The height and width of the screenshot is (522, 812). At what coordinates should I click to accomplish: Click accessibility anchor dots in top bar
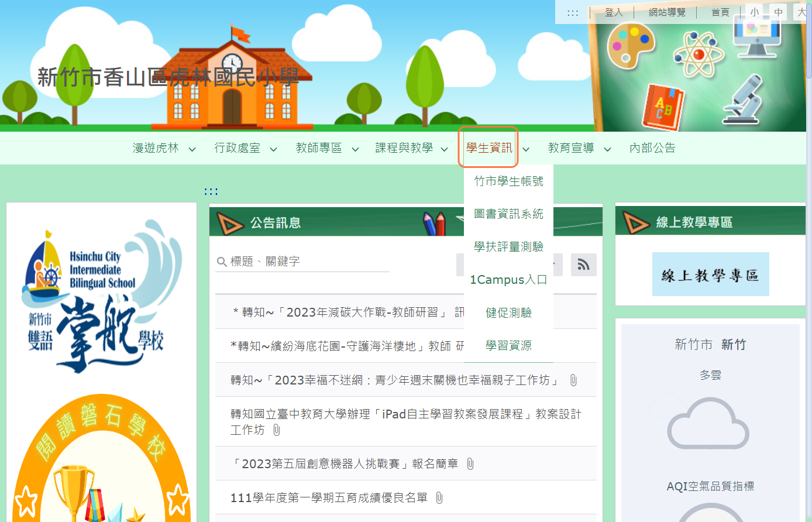coord(573,12)
